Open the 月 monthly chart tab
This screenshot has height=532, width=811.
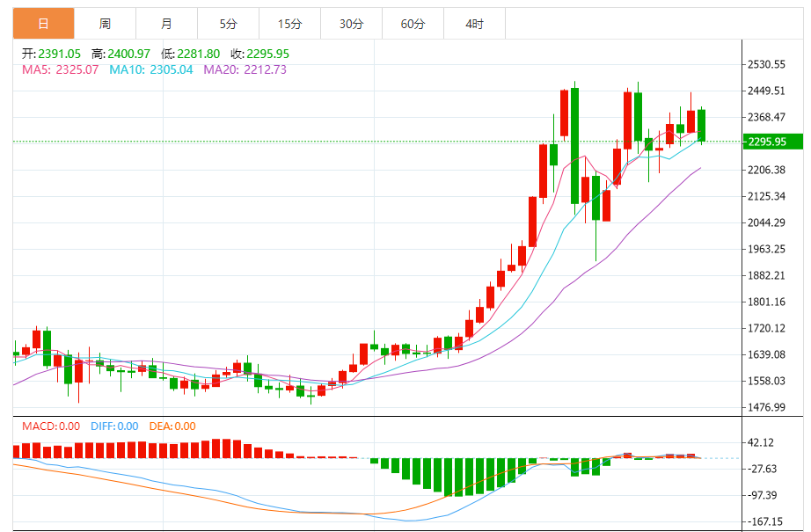click(x=166, y=24)
